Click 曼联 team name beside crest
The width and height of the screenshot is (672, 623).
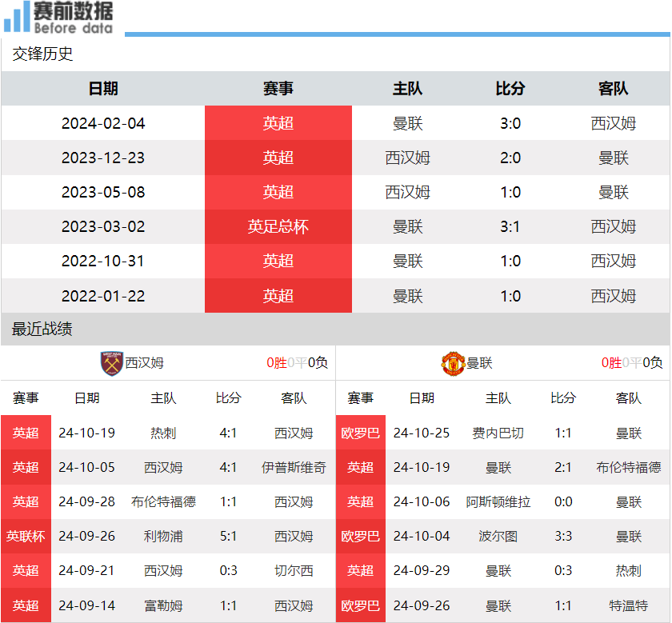pos(479,363)
